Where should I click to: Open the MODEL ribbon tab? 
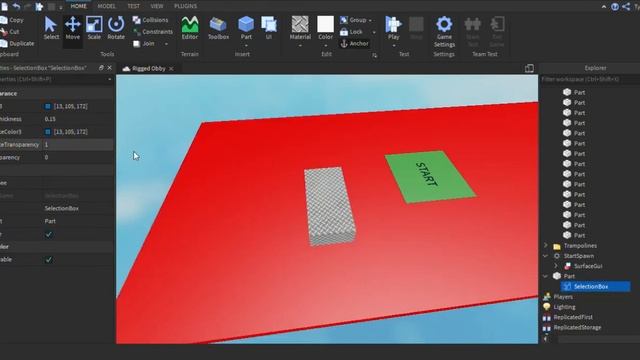[107, 6]
